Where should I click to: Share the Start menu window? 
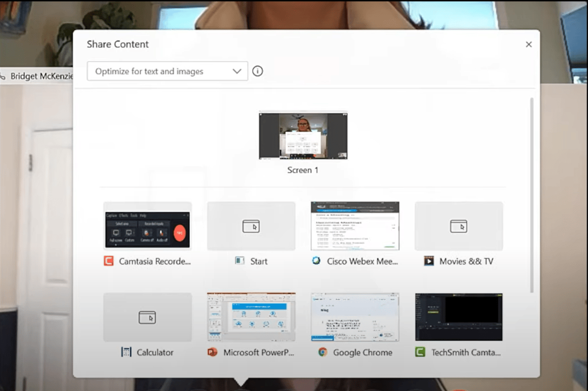tap(251, 226)
